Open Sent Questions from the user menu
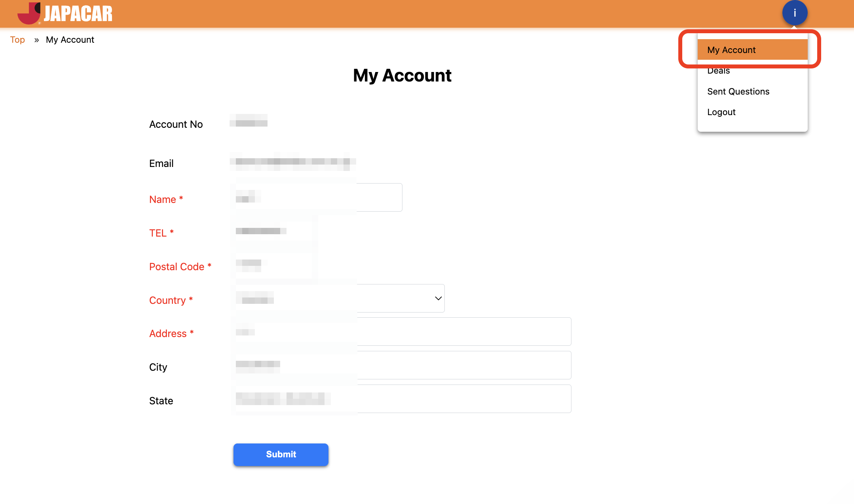The image size is (854, 504). (738, 92)
